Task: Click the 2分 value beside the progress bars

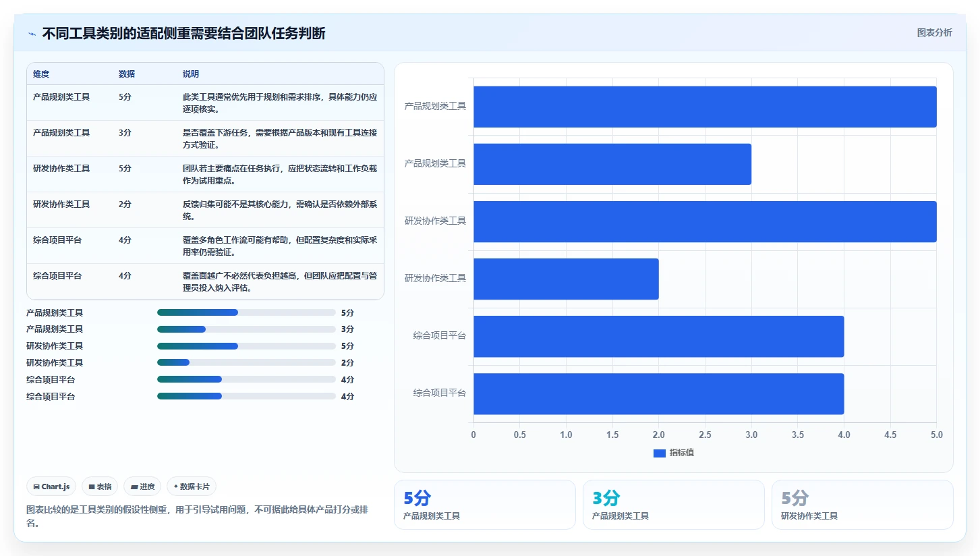Action: point(347,363)
